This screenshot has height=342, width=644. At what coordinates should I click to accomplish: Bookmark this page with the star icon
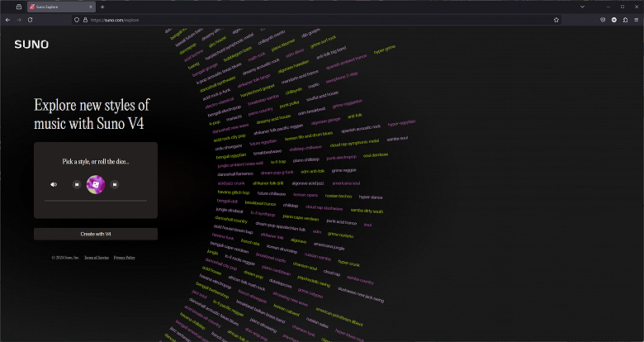click(556, 20)
